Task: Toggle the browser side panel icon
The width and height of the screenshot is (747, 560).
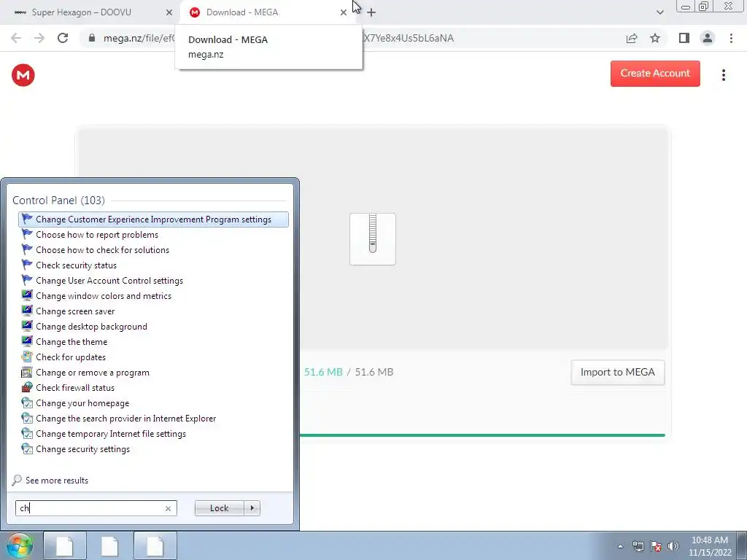Action: 684,38
